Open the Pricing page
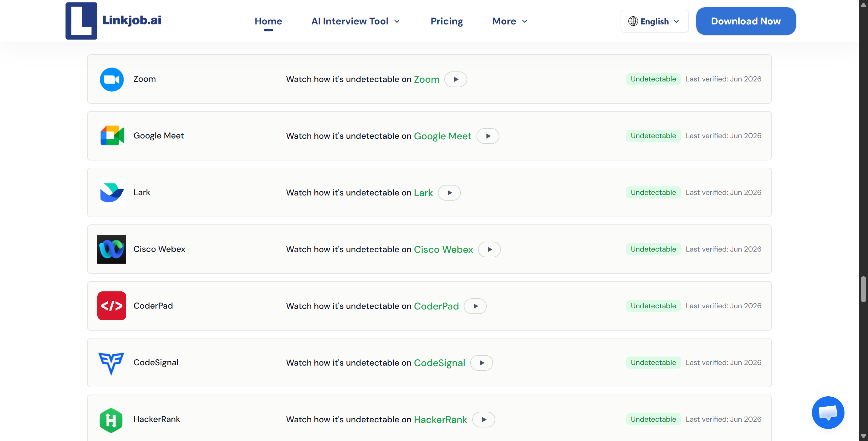The height and width of the screenshot is (441, 868). pyautogui.click(x=446, y=21)
